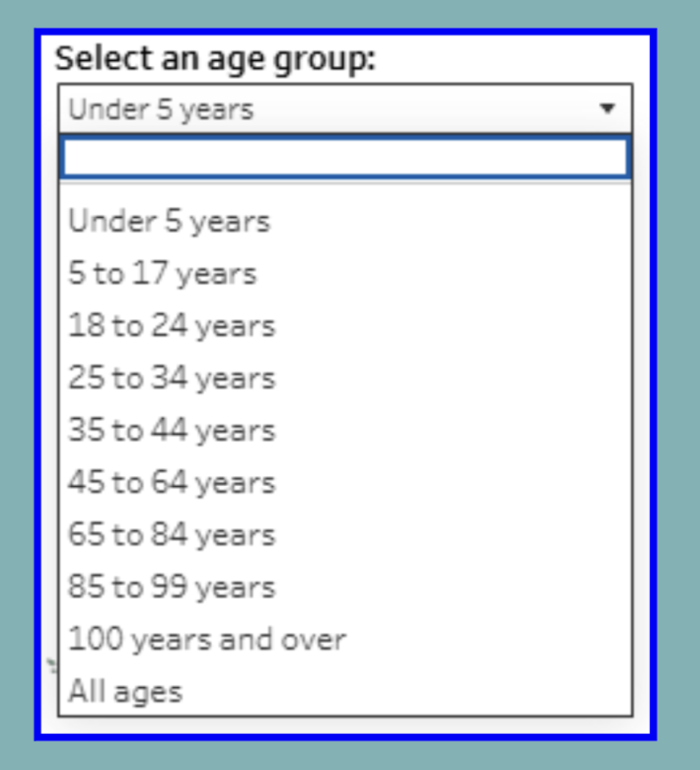Choose the All ages option
This screenshot has width=700, height=770.
coord(125,692)
